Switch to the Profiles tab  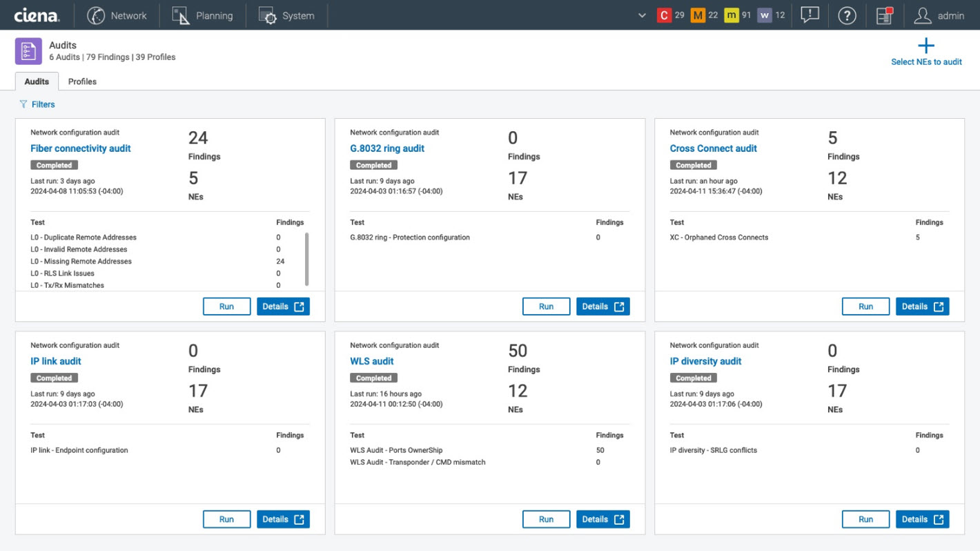pyautogui.click(x=82, y=81)
